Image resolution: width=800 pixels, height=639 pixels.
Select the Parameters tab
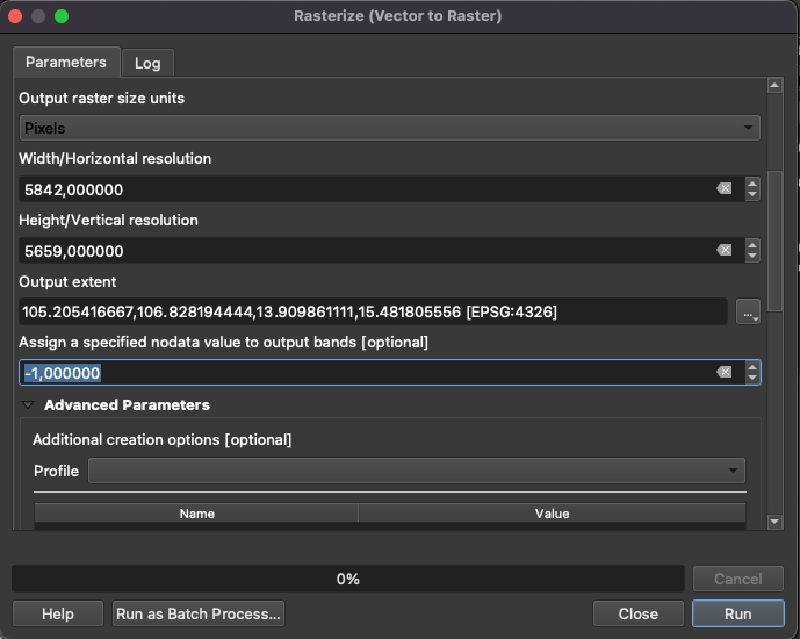(x=66, y=62)
